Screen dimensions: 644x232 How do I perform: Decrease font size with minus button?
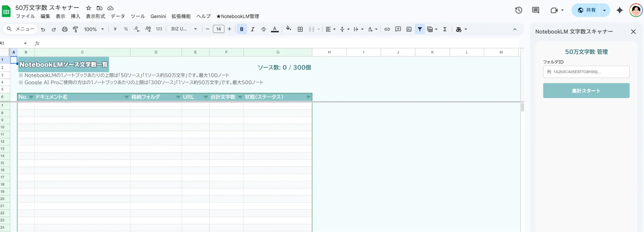207,29
